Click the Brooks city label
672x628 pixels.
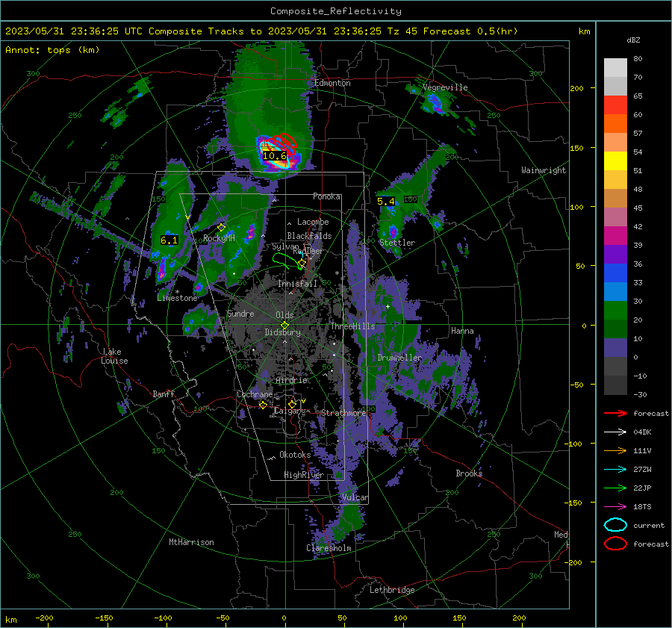pos(469,473)
